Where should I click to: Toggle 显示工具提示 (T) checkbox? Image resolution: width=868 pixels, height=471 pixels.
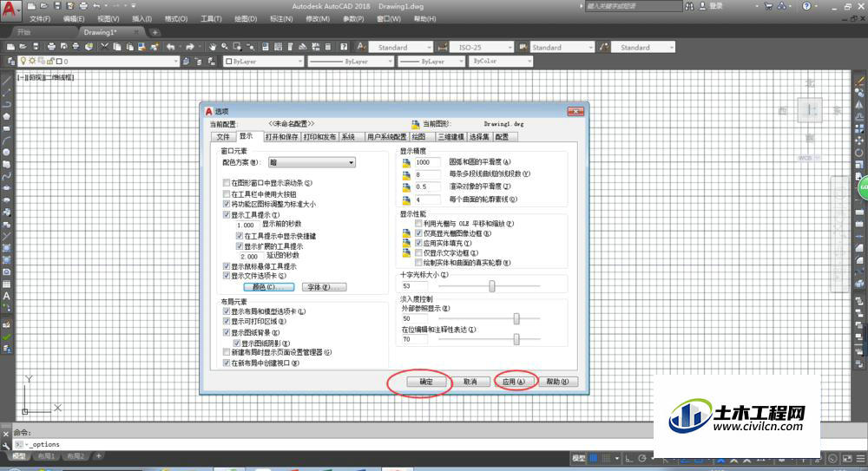(227, 215)
